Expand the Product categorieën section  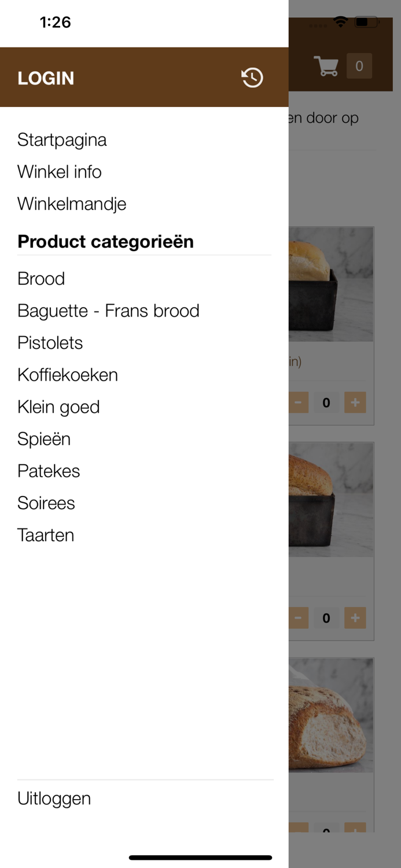(106, 241)
